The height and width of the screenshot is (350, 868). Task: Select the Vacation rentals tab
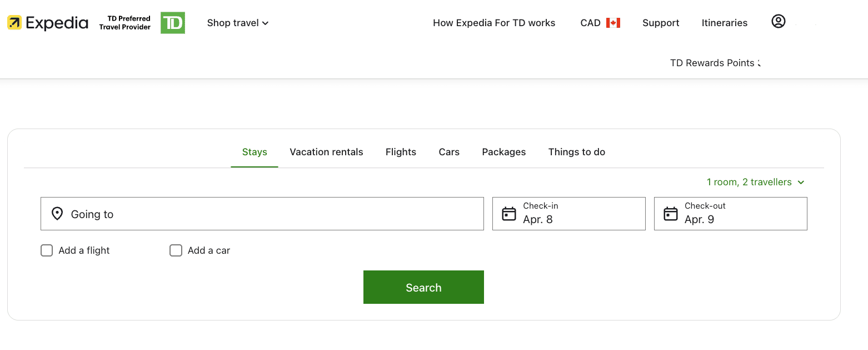tap(326, 151)
